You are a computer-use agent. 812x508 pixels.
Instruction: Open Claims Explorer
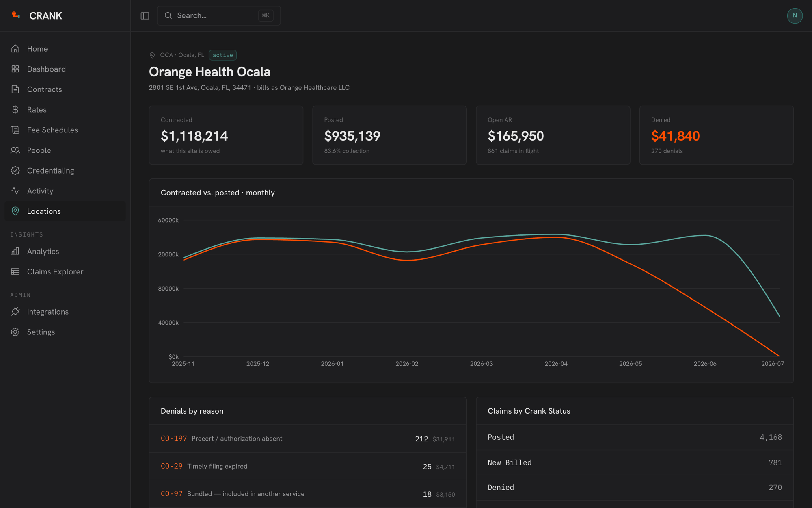coord(65,271)
